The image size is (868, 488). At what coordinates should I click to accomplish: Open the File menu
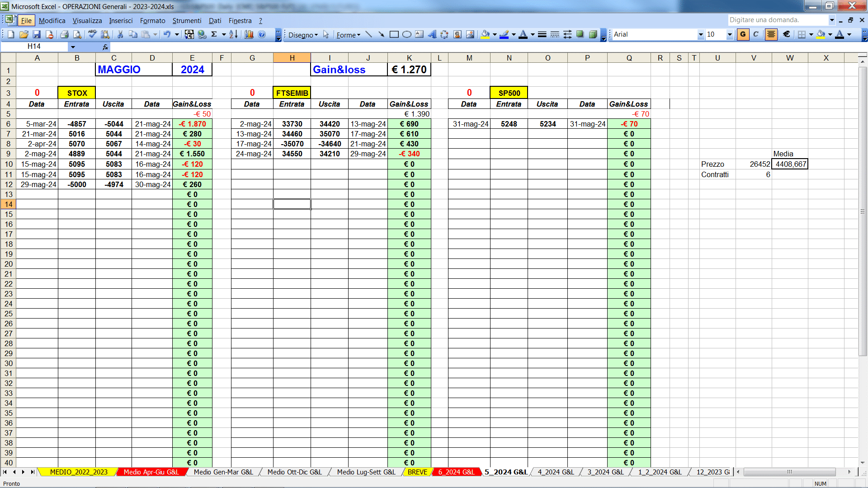(x=26, y=20)
